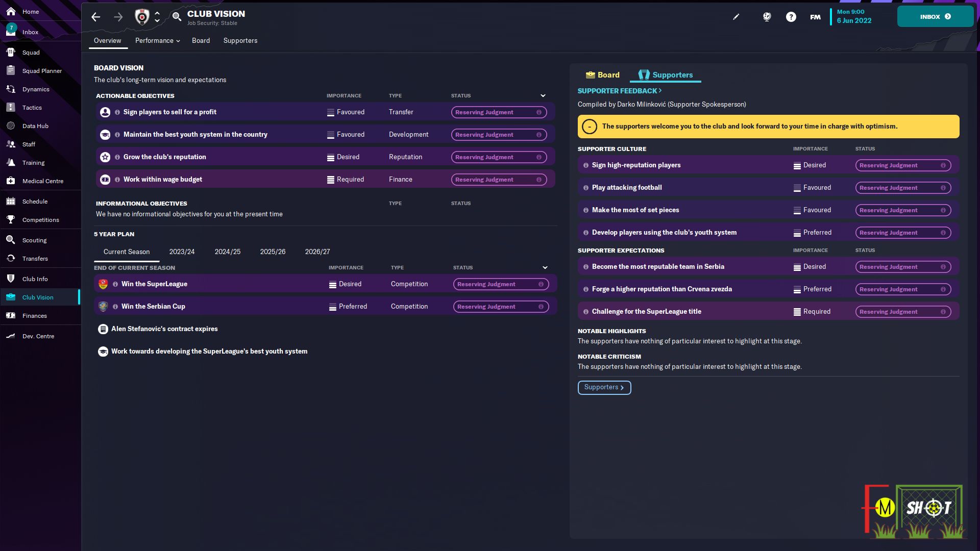Viewport: 980px width, 551px height.
Task: Open Medical Centre in sidebar
Action: (43, 181)
